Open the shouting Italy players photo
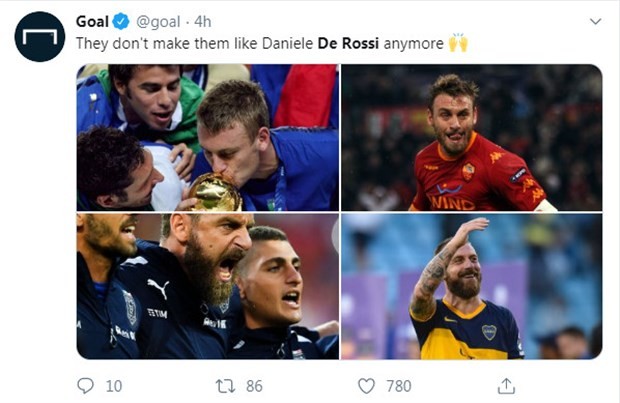This screenshot has height=403, width=620. tap(207, 286)
